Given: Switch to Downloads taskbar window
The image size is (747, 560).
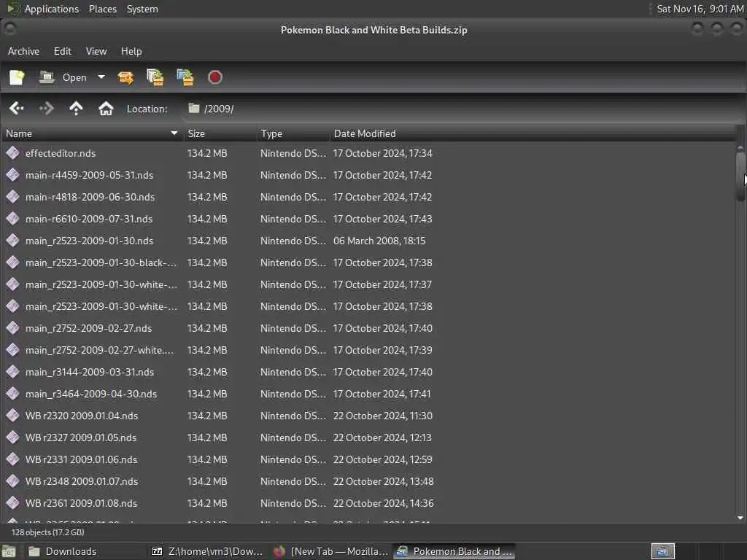Looking at the screenshot, I should coord(63,551).
